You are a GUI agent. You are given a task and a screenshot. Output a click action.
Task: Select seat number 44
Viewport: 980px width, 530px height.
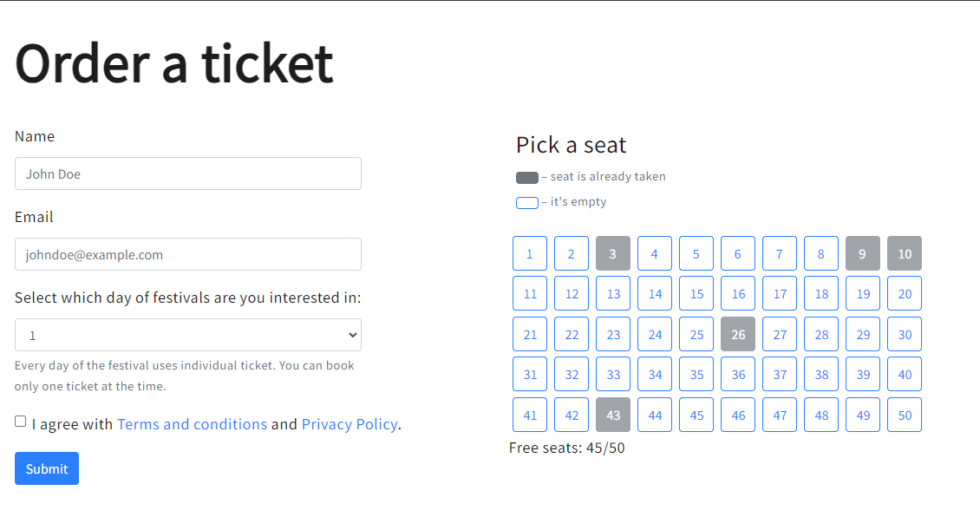(655, 415)
